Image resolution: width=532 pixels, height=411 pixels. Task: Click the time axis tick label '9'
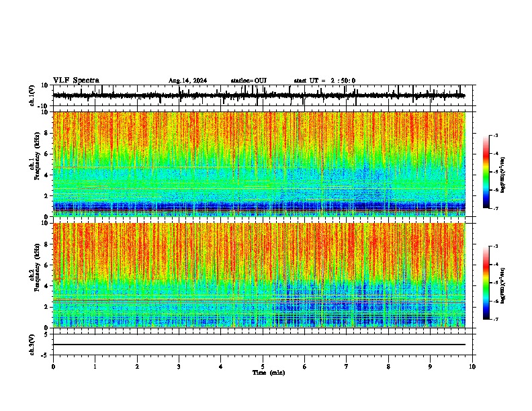click(430, 367)
